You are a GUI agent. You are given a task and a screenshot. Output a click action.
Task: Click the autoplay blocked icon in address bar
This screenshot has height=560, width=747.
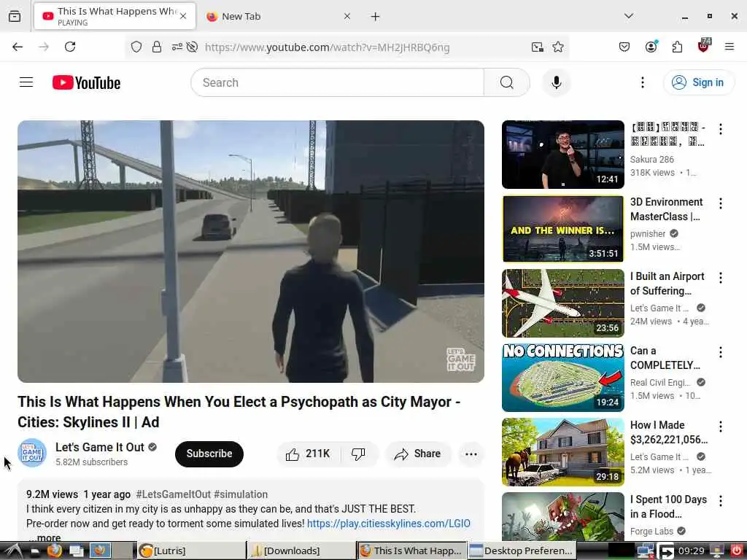tap(192, 47)
